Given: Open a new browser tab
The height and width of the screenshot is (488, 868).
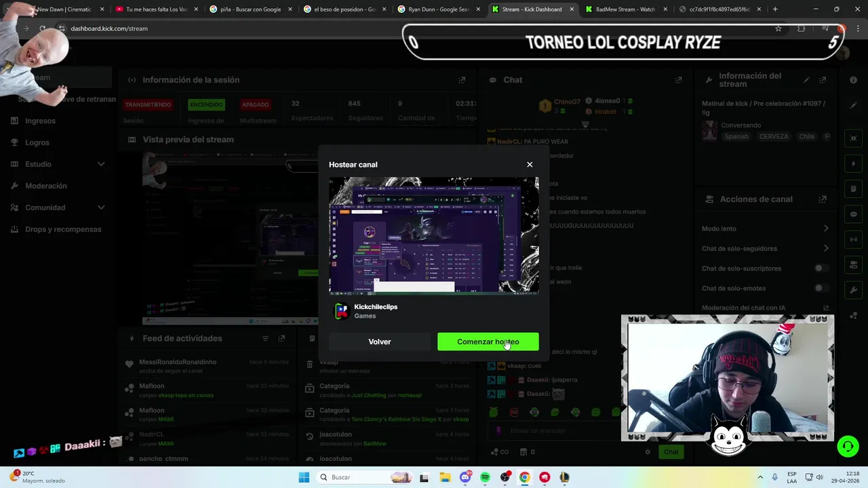Looking at the screenshot, I should [x=775, y=9].
